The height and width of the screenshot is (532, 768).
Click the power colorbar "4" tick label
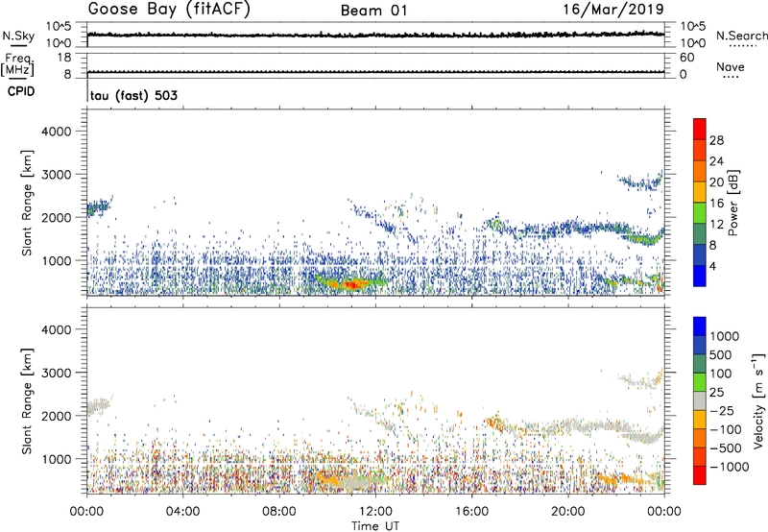click(x=712, y=266)
